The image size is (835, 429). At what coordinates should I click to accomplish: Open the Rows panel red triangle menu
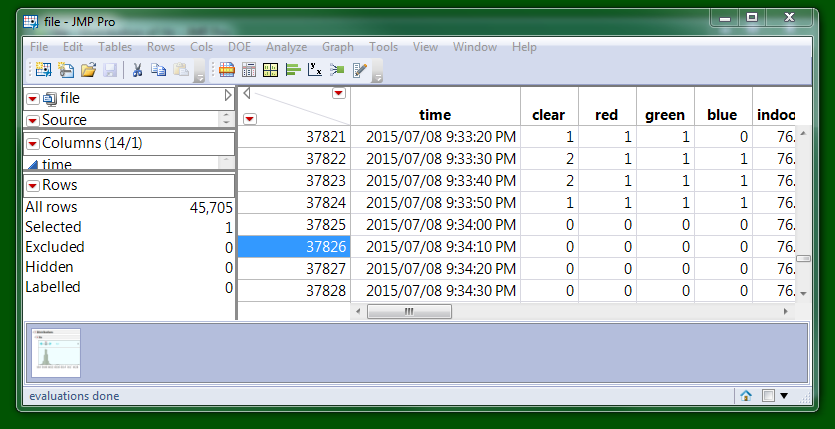click(x=33, y=186)
